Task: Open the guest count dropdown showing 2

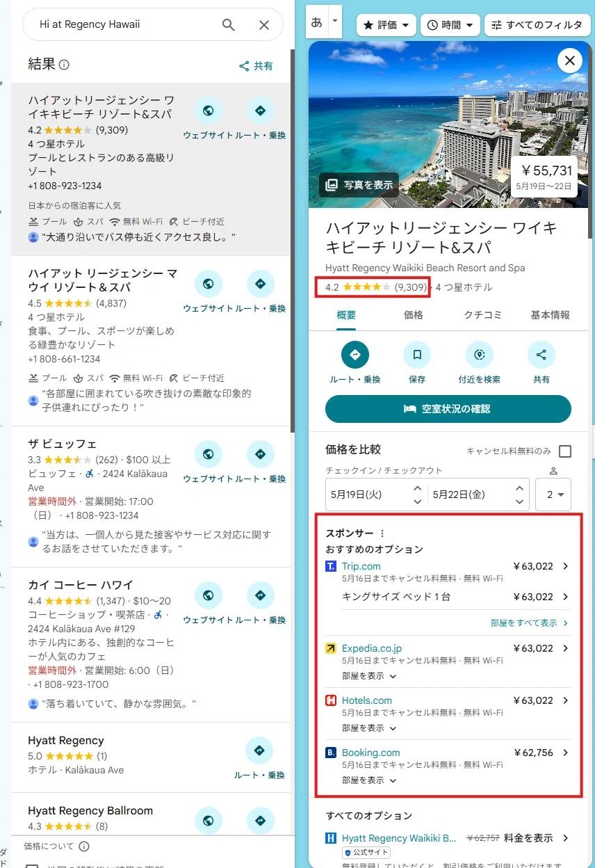Action: coord(553,495)
